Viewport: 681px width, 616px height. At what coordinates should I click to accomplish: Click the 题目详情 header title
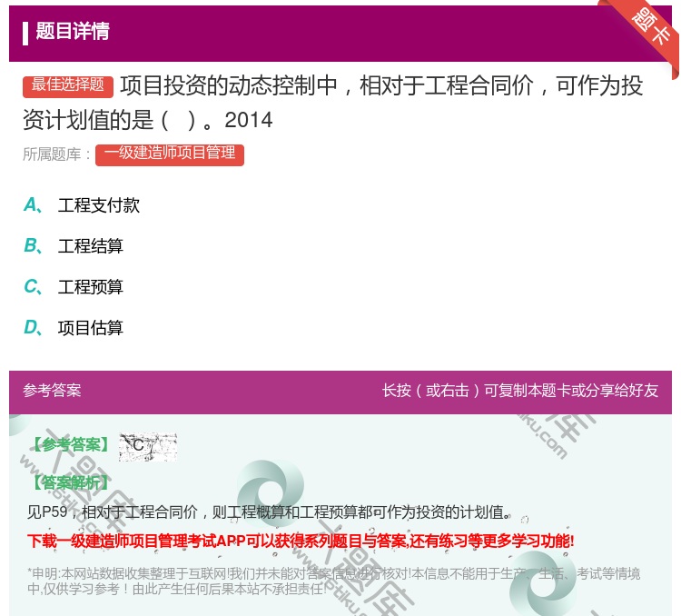pyautogui.click(x=73, y=31)
